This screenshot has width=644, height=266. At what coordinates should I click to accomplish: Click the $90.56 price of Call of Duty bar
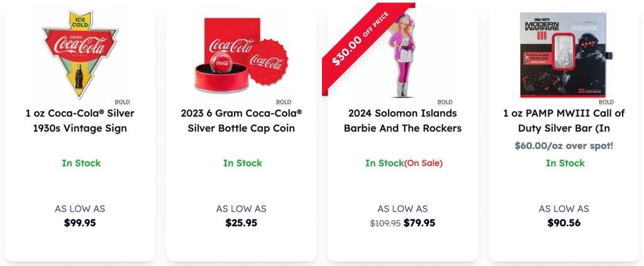563,223
